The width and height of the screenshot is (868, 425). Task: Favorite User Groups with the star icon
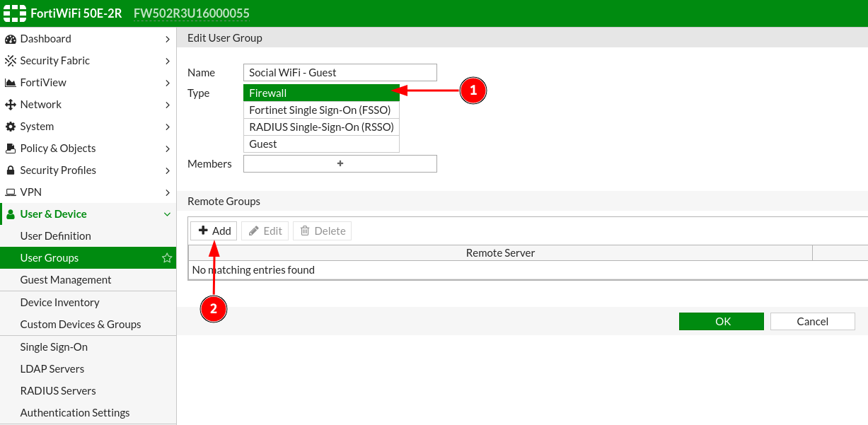click(x=167, y=258)
